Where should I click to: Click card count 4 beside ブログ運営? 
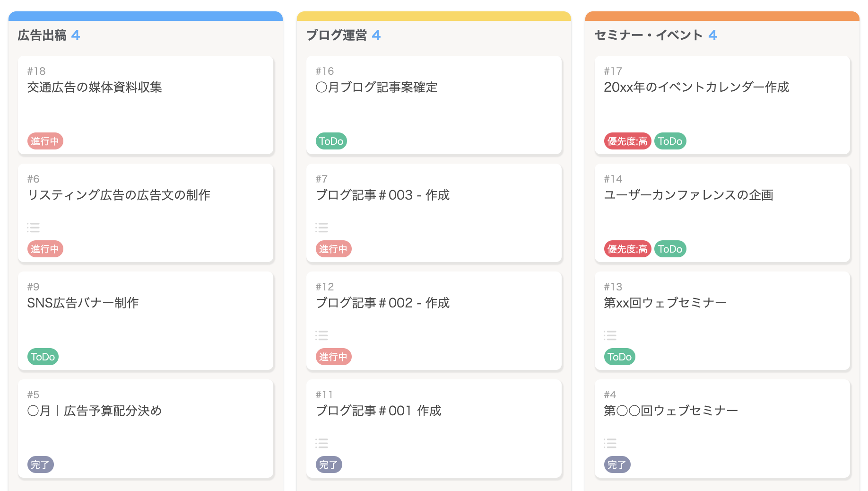pos(376,35)
